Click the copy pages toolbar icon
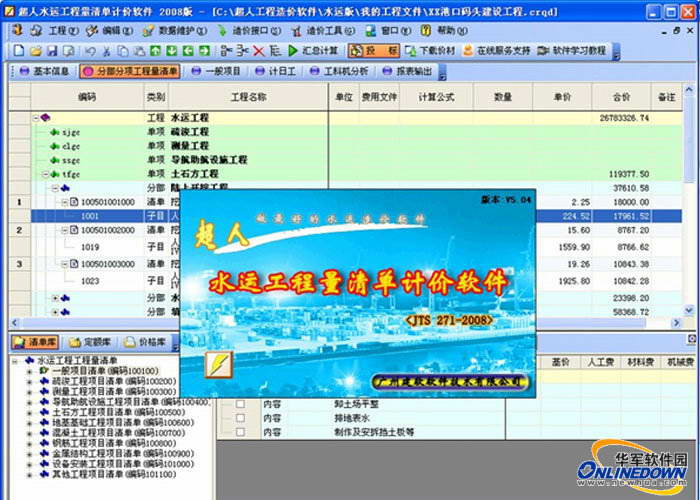 pyautogui.click(x=123, y=51)
